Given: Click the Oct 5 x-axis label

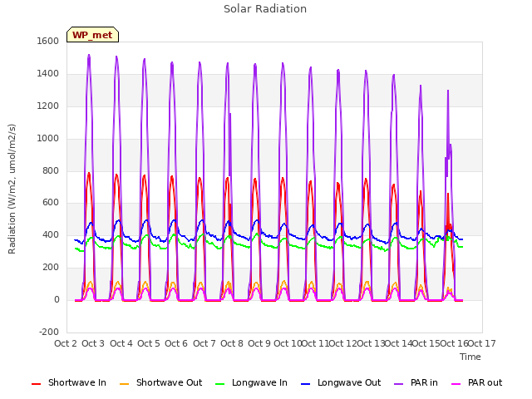Looking at the screenshot, I should pyautogui.click(x=149, y=343).
